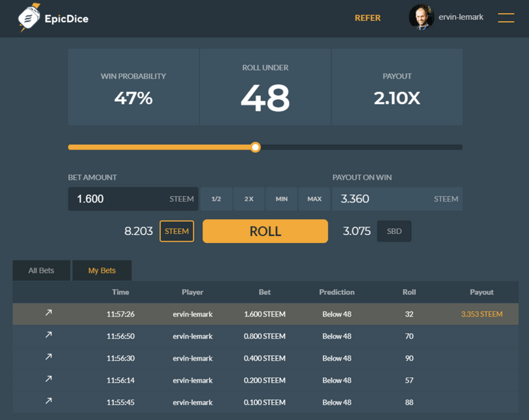Open bet details arrow for 11:57:26 row
Image resolution: width=529 pixels, height=420 pixels.
coord(48,313)
